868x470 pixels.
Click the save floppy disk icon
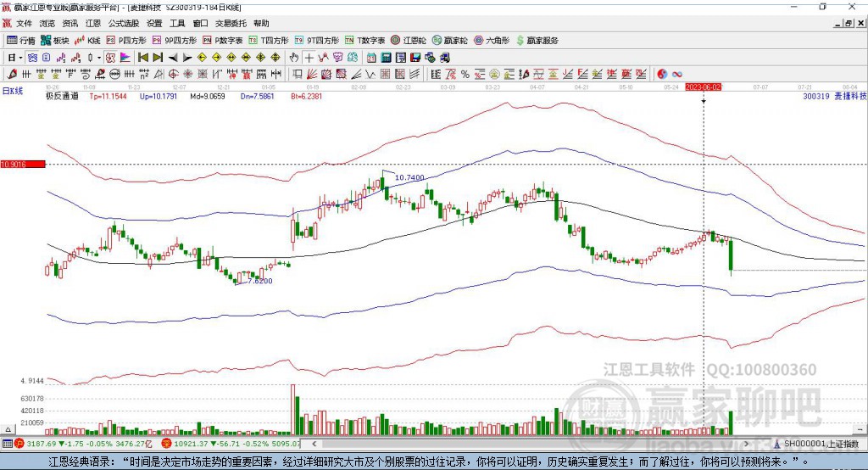point(415,58)
